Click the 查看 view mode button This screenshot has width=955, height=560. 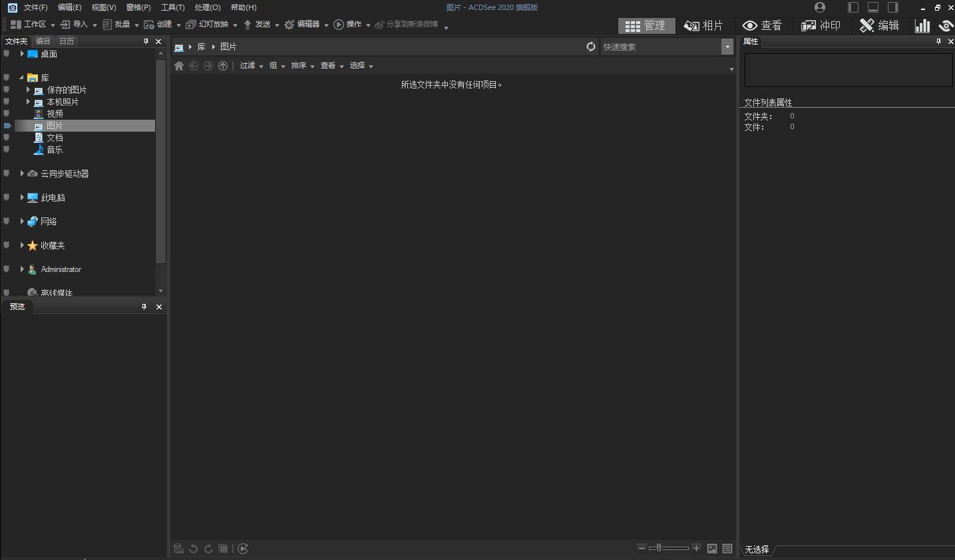tap(763, 25)
